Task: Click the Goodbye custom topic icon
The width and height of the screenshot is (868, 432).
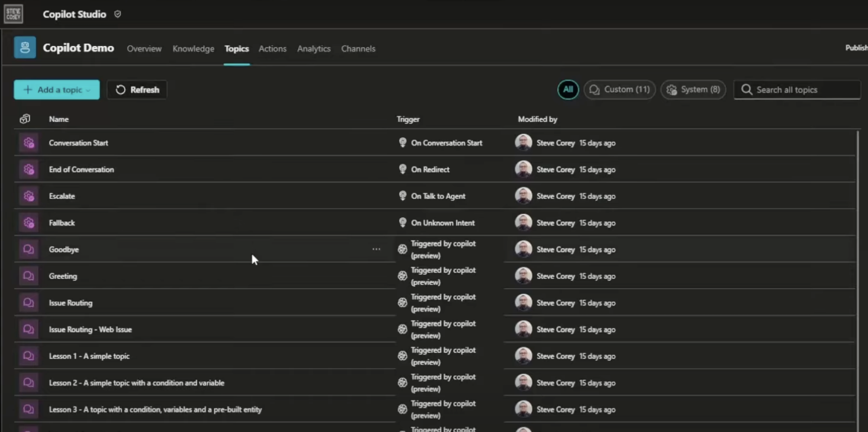Action: (x=29, y=249)
